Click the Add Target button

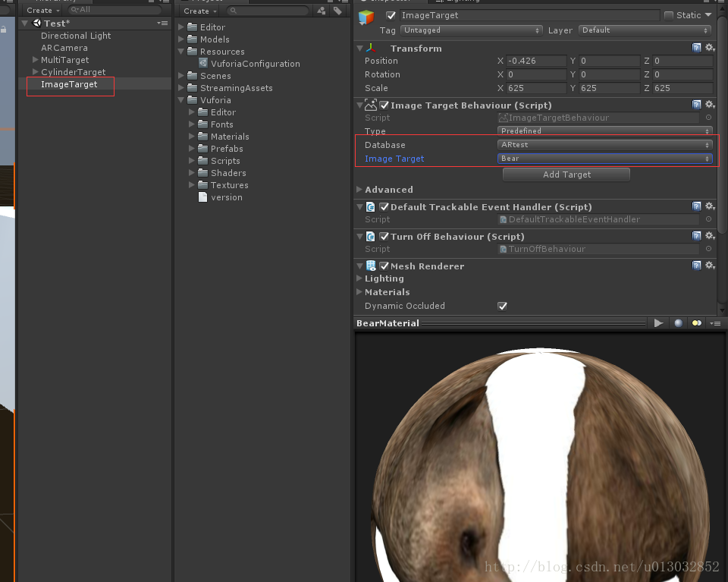click(566, 175)
